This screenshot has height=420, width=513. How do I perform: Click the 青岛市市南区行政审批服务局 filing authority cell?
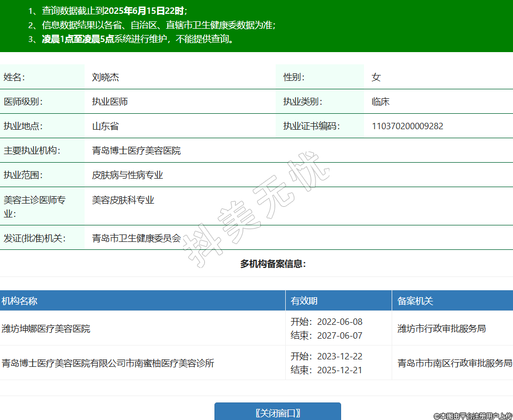(x=454, y=363)
